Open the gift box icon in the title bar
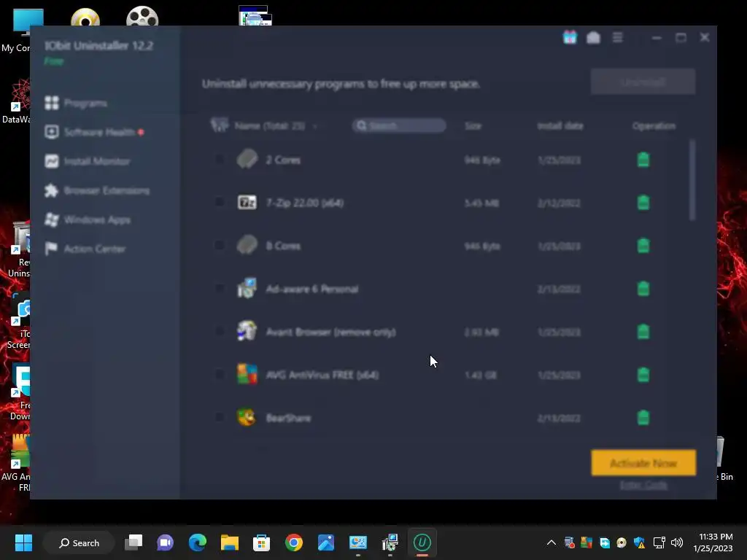Screen dimensions: 747x560 pos(570,37)
